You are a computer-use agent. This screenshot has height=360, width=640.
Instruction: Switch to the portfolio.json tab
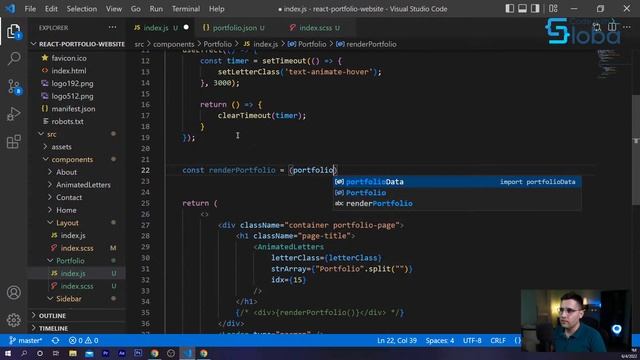click(234, 28)
